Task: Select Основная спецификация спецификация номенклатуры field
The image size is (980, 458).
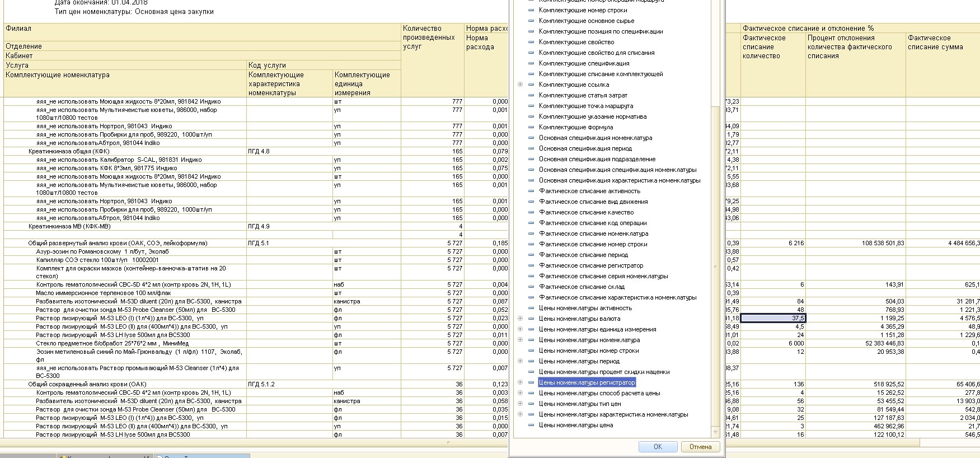Action: [617, 170]
